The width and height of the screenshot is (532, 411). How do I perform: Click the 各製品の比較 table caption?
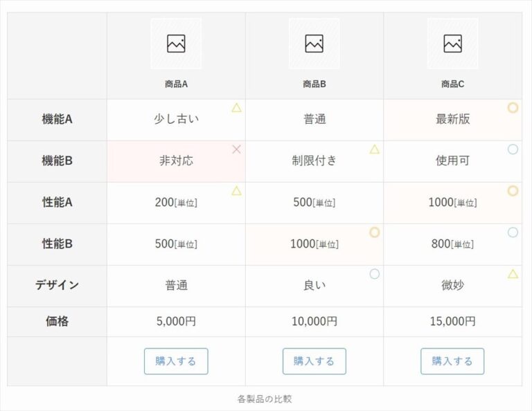pyautogui.click(x=265, y=399)
